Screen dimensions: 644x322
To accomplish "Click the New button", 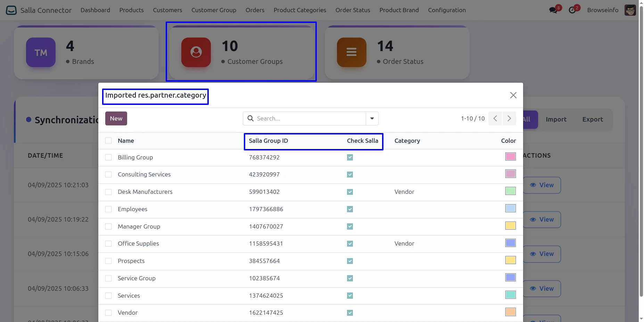I will [x=116, y=118].
